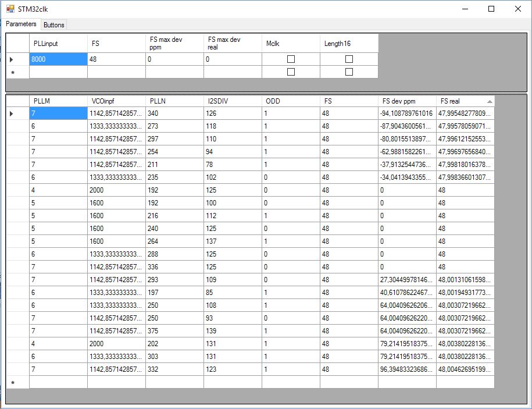Click PLLN cell with value 297
This screenshot has height=409, width=532.
tap(174, 139)
